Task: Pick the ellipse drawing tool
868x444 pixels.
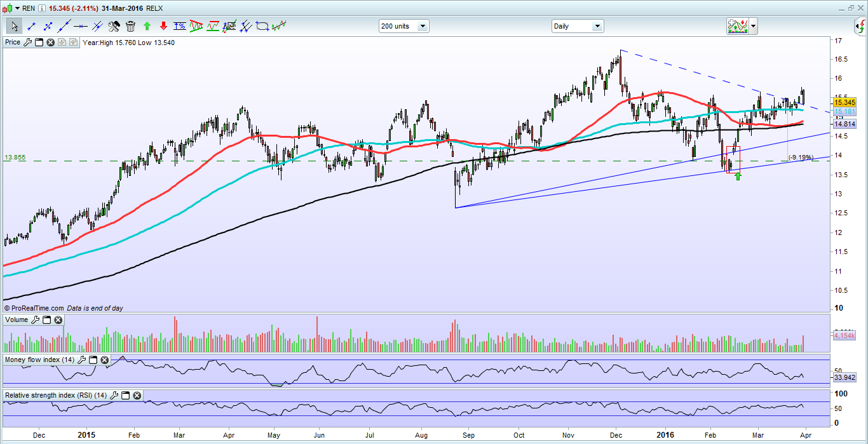Action: [262, 27]
